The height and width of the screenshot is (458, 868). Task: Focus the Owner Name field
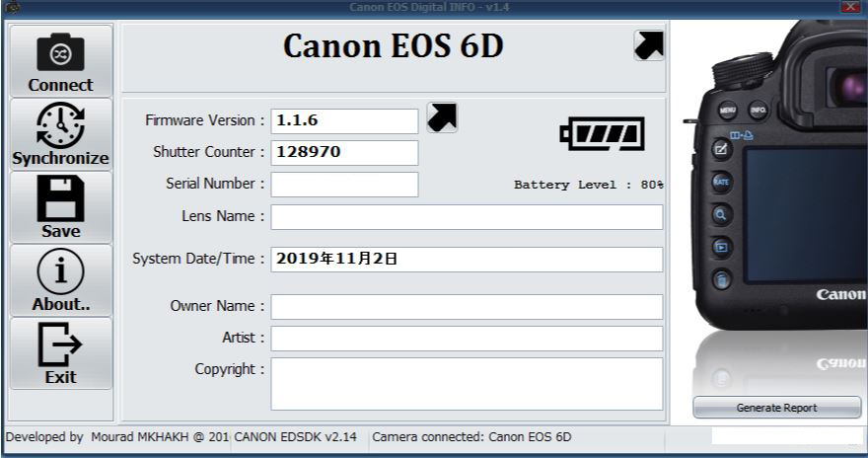(x=467, y=307)
